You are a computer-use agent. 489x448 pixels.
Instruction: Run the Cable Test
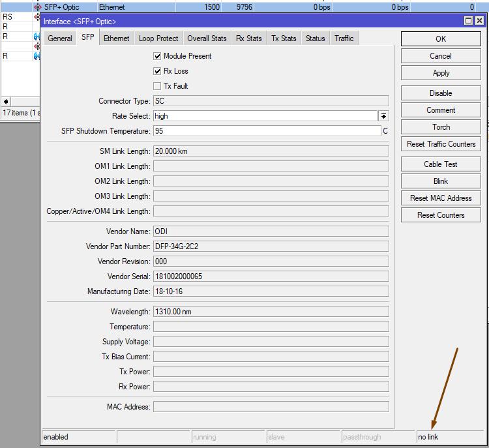pyautogui.click(x=441, y=164)
